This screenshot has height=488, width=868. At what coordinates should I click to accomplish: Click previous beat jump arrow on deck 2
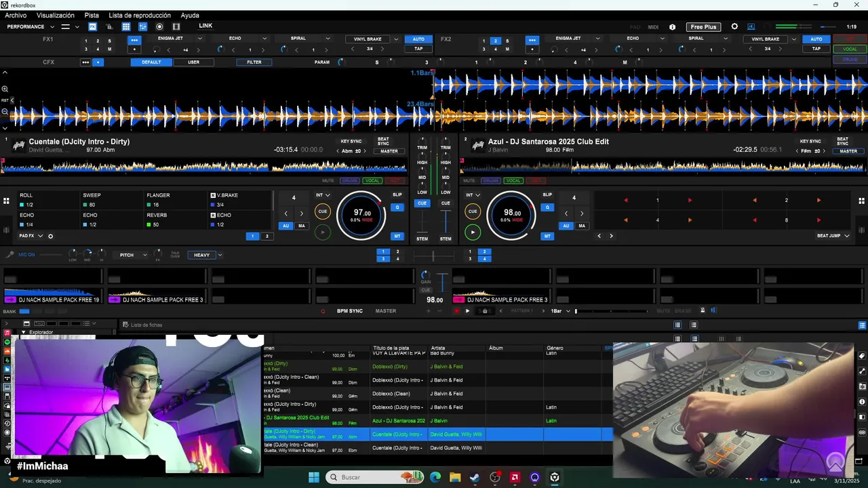[599, 236]
